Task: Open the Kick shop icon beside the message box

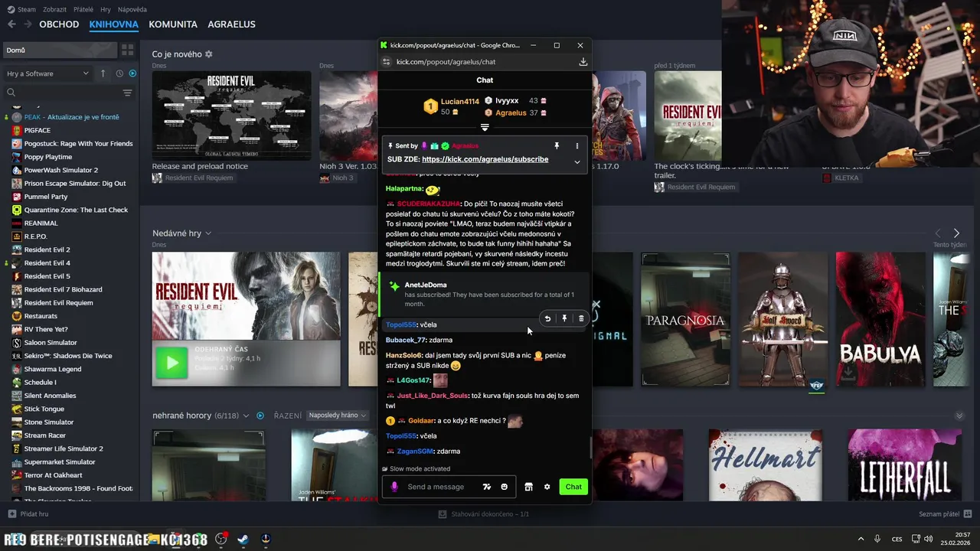Action: coord(528,487)
